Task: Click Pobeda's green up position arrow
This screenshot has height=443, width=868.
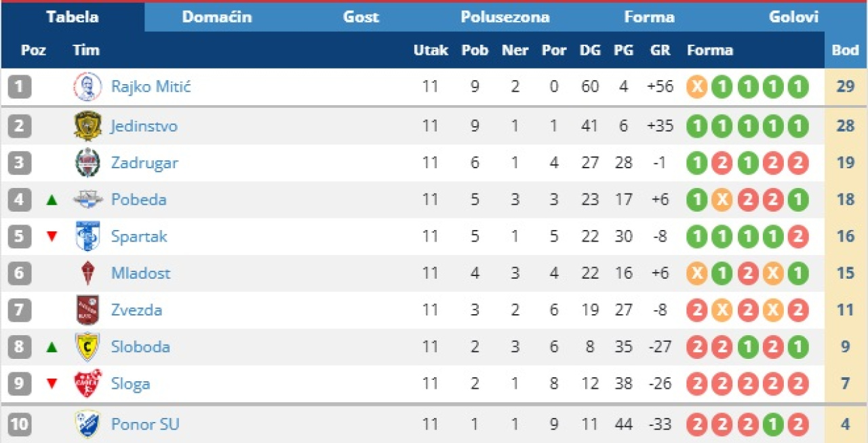Action: pyautogui.click(x=52, y=200)
